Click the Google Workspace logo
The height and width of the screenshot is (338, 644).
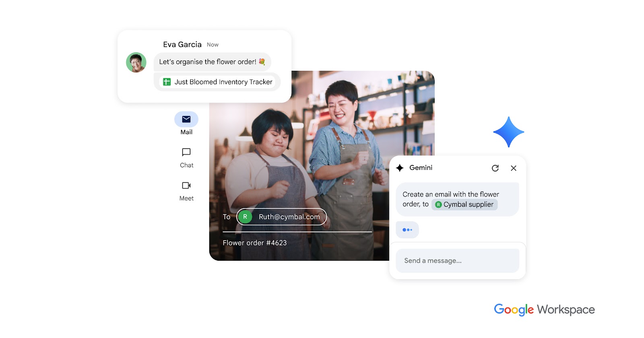544,309
